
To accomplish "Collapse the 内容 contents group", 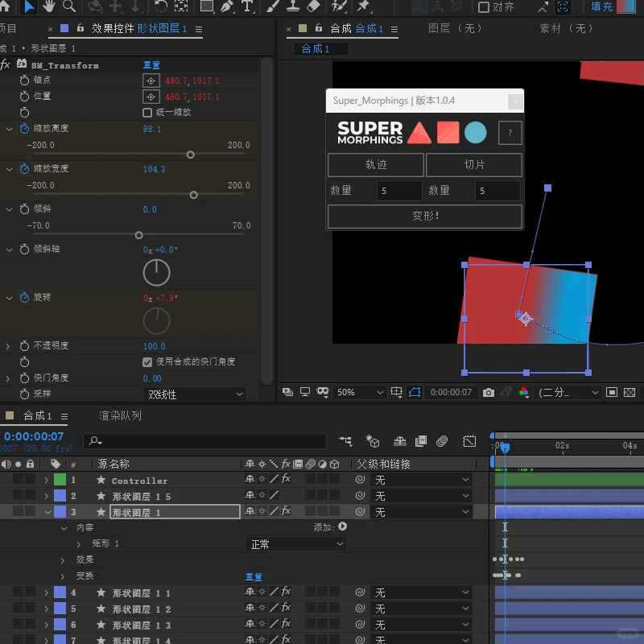I will tap(64, 528).
